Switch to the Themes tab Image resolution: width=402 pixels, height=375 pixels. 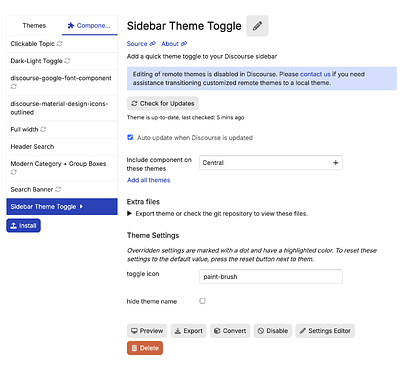[34, 26]
